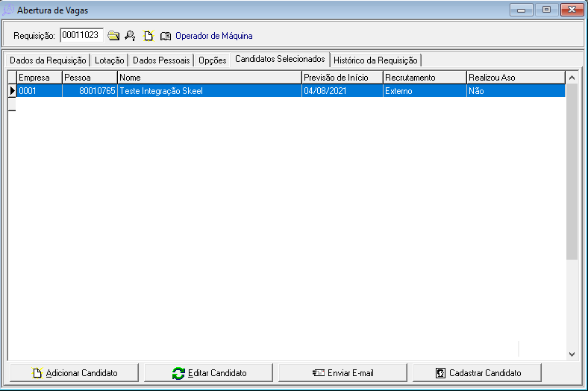Focus the Requisição number input field
The image size is (588, 391).
(x=81, y=34)
